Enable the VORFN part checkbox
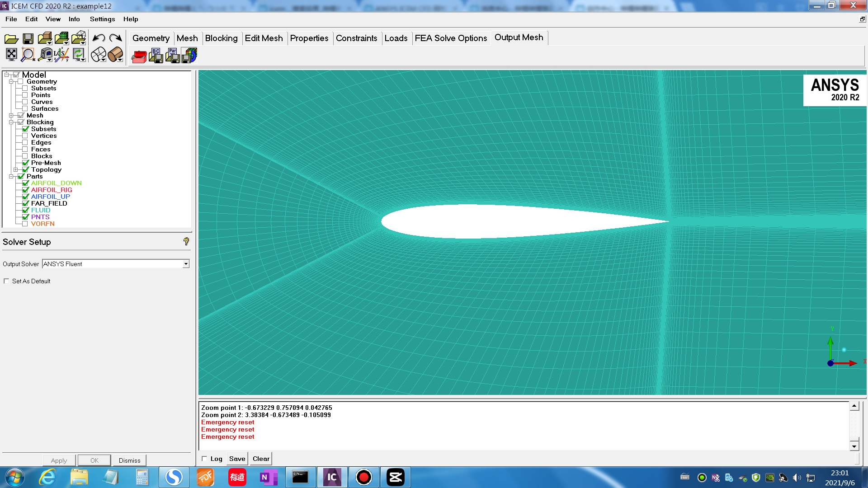 pyautogui.click(x=25, y=224)
